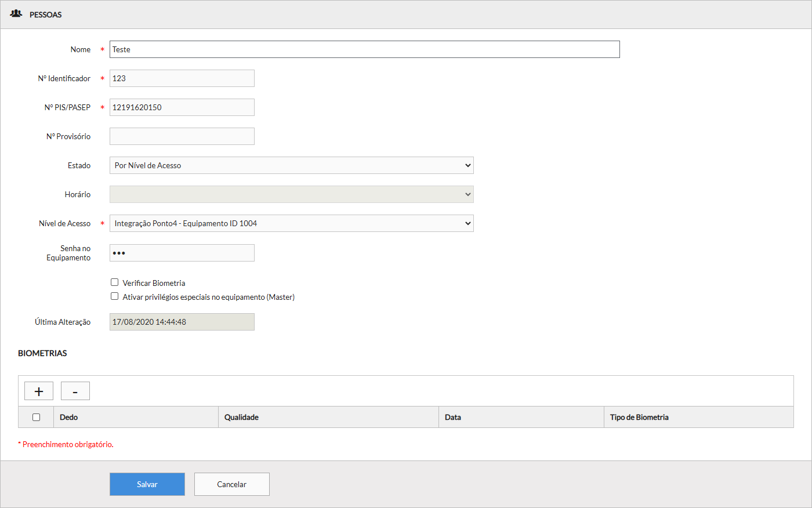812x508 pixels.
Task: Open the Nível de Acesso dropdown
Action: (291, 223)
